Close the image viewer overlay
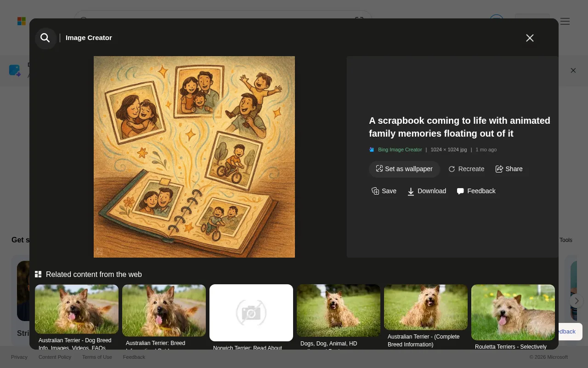The width and height of the screenshot is (588, 368). tap(530, 38)
